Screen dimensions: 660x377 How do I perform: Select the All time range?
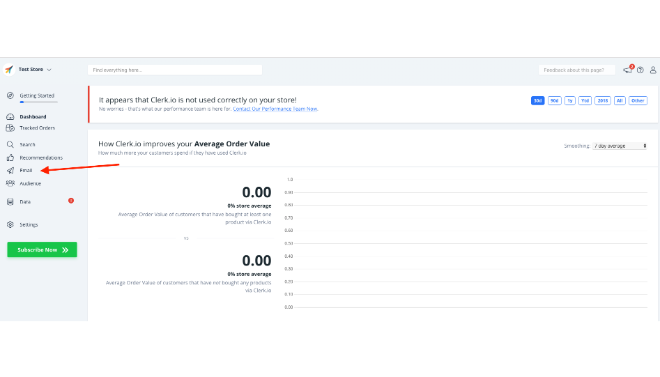620,101
